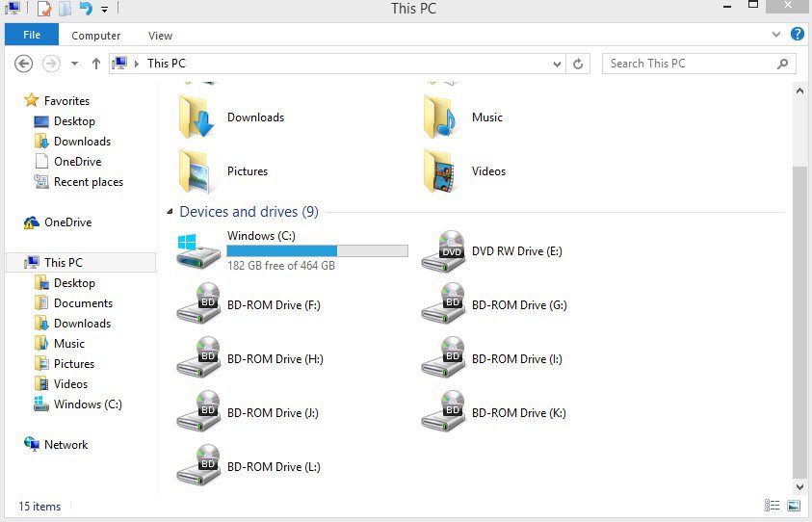Click New folder icon in Quick Access Toolbar
This screenshot has width=812, height=522.
coord(65,9)
